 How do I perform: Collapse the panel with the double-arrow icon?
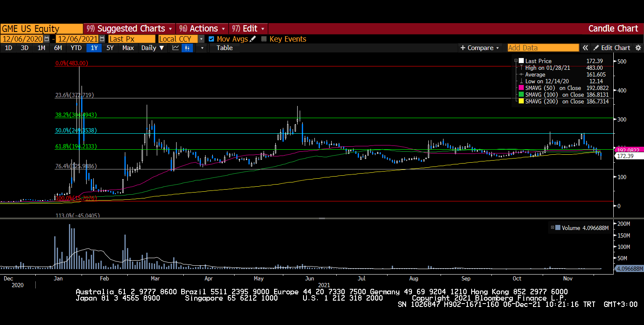(x=585, y=48)
